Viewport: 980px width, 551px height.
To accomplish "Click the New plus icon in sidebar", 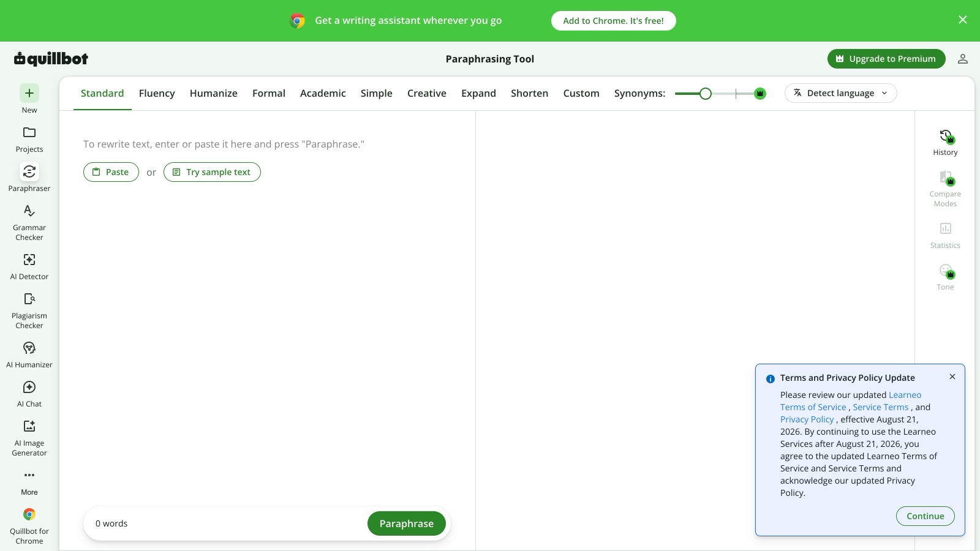I will click(x=29, y=93).
